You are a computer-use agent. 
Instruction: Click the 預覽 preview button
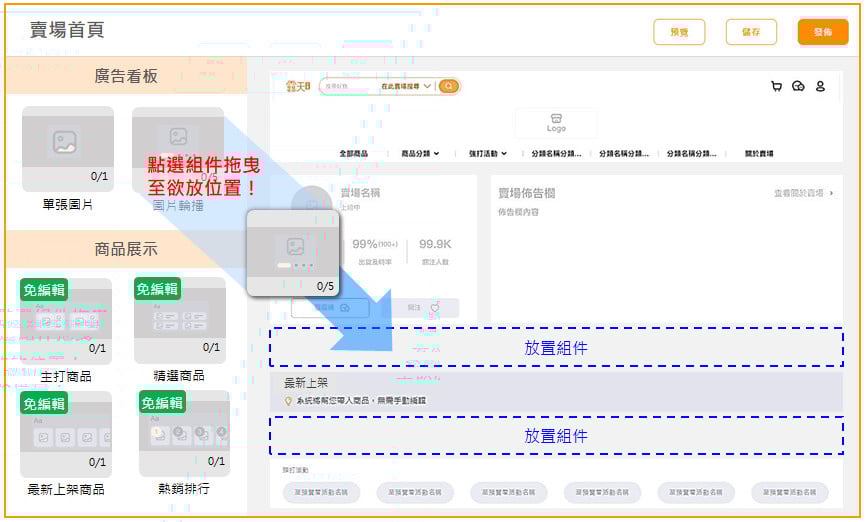click(x=679, y=32)
